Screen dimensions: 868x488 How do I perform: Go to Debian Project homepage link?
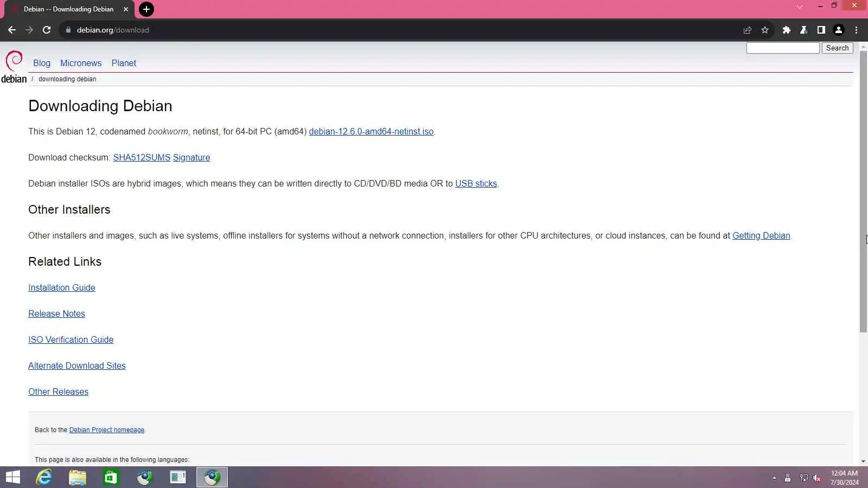point(107,430)
